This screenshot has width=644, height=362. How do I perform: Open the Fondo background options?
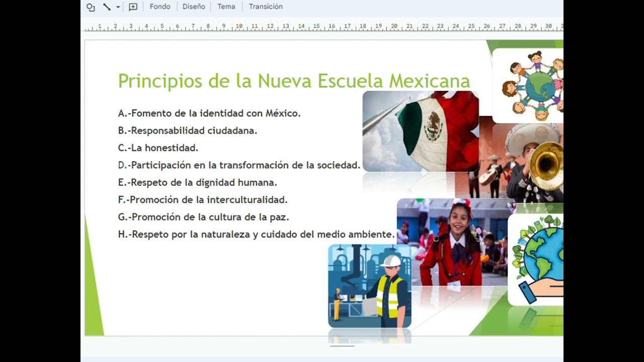[160, 7]
